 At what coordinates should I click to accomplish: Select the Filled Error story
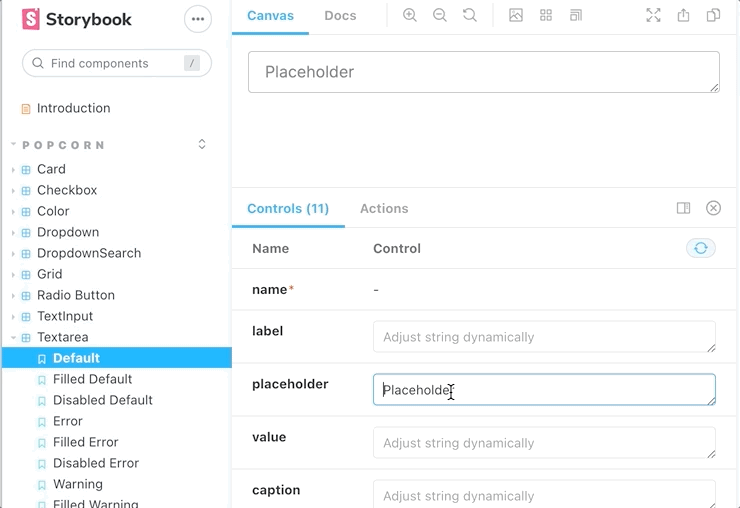coord(85,442)
